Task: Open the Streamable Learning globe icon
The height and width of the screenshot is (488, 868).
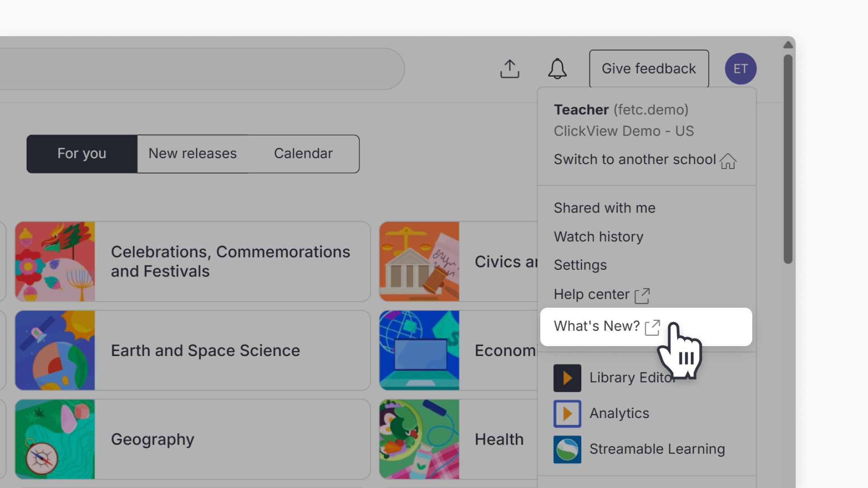Action: pyautogui.click(x=567, y=449)
